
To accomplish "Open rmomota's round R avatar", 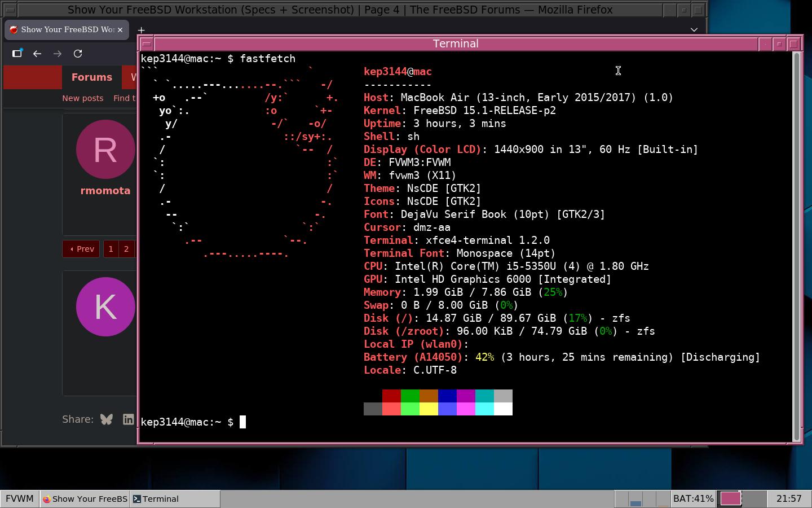I will [105, 150].
